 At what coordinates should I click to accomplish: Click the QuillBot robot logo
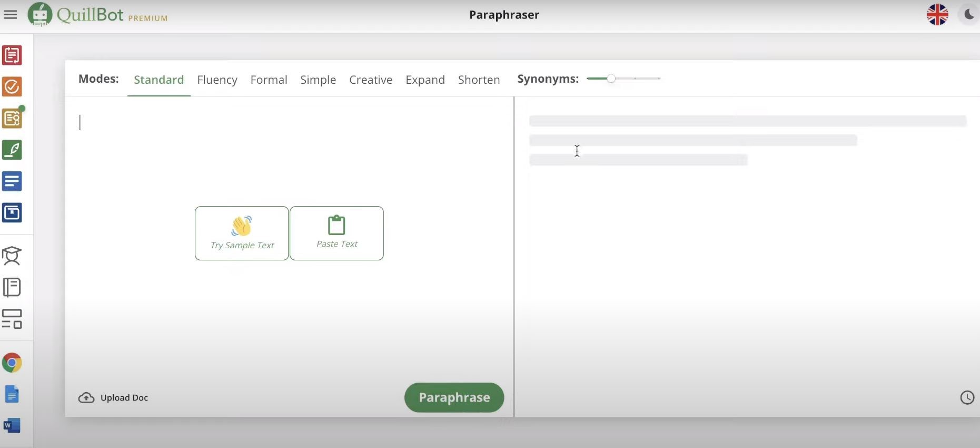[x=40, y=14]
